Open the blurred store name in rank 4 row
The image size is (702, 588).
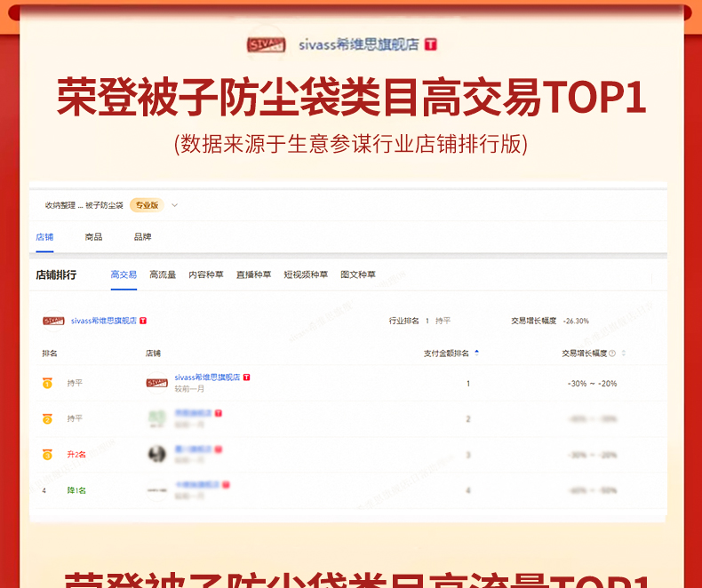point(197,485)
